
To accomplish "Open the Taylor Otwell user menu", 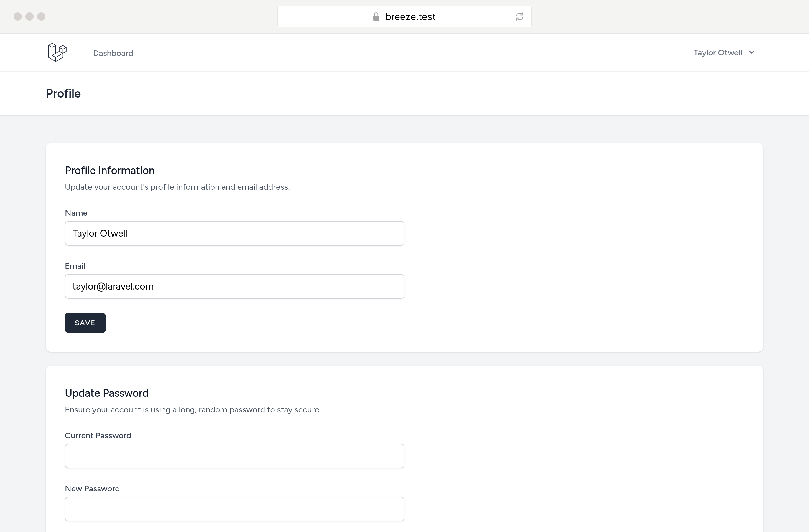I will tap(718, 53).
